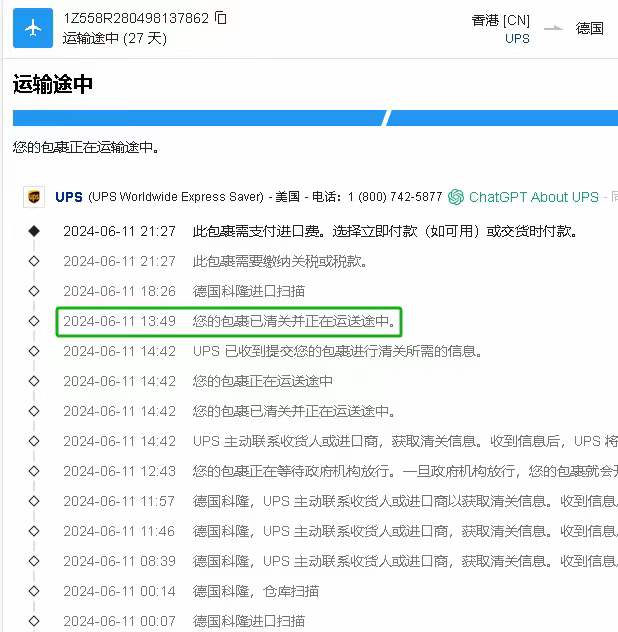Copy the tracking number with the copy icon
Image resolution: width=618 pixels, height=632 pixels.
point(221,18)
